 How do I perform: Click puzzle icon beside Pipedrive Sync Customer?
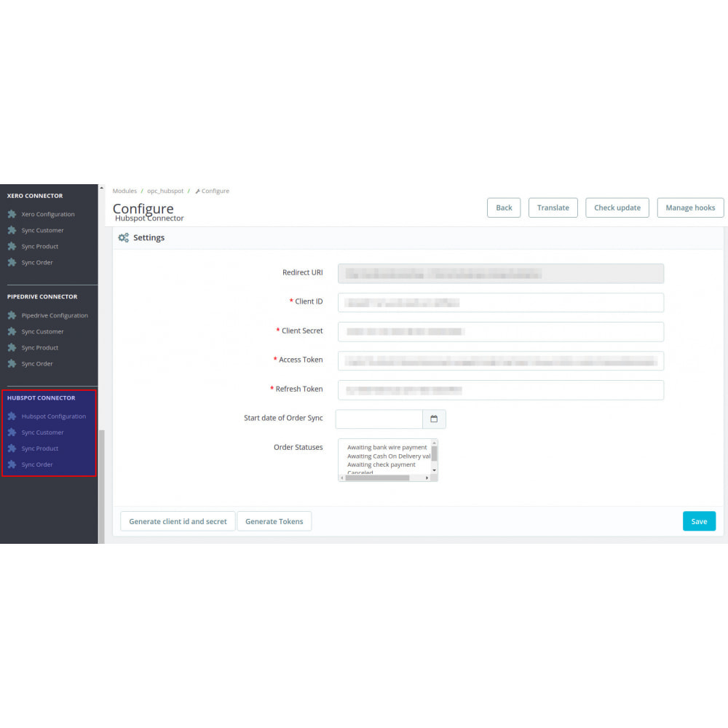coord(12,331)
